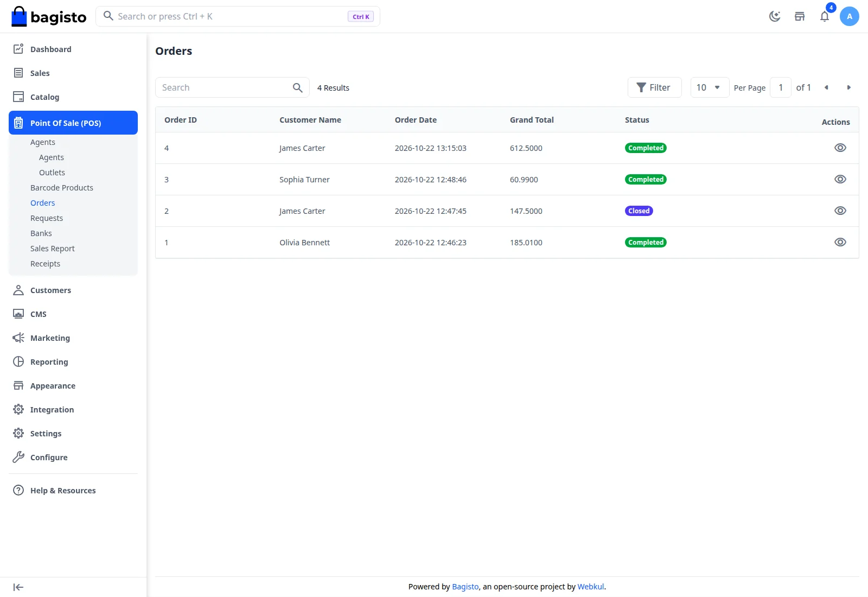Go to the next page arrow
This screenshot has height=597, width=868.
click(x=849, y=87)
